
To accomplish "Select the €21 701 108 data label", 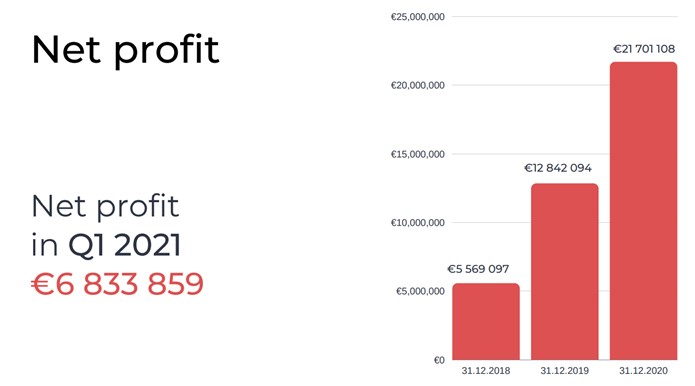I will (644, 49).
